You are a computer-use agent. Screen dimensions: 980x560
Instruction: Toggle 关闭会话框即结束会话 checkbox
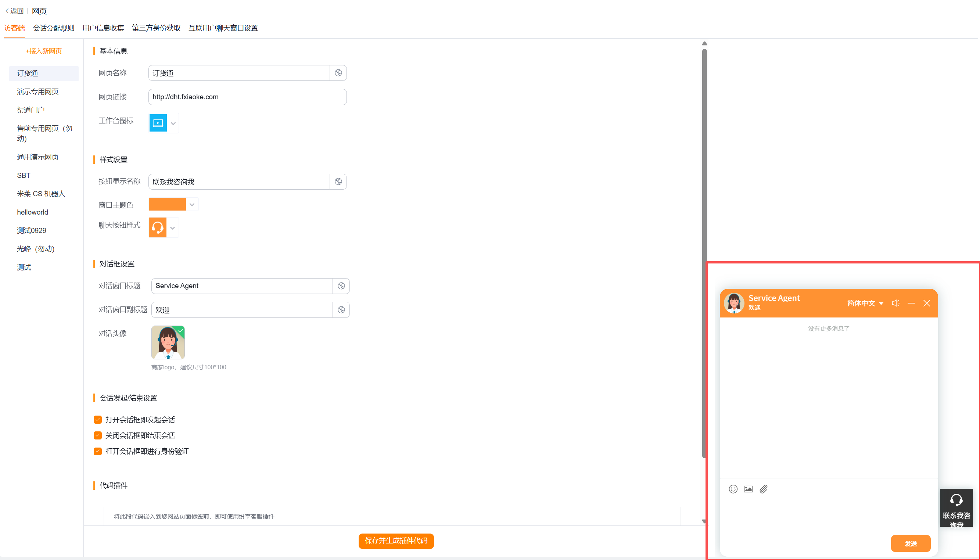(98, 435)
